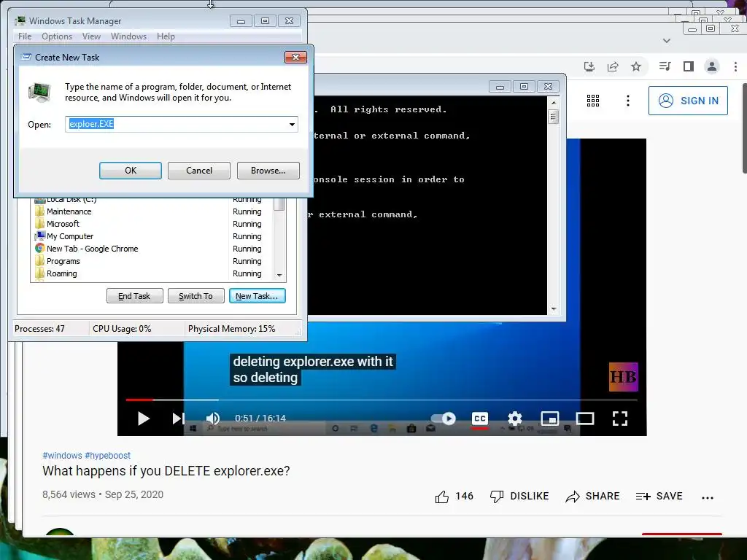The width and height of the screenshot is (747, 560).
Task: Click Chrome tab search chevron
Action: [x=667, y=41]
